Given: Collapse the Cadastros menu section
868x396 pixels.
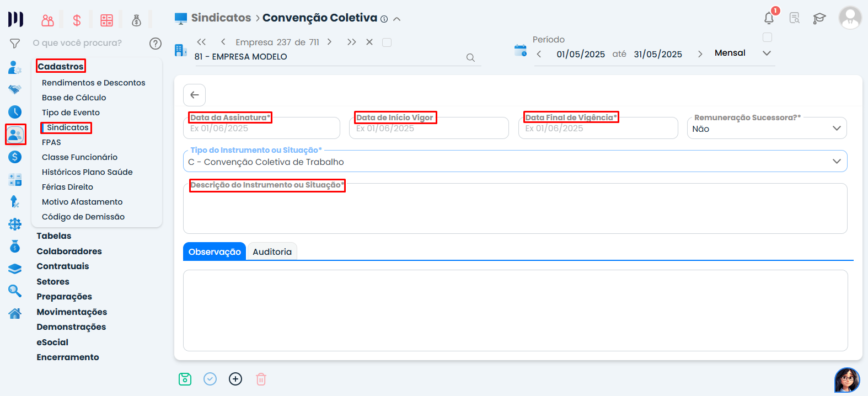Looking at the screenshot, I should point(61,67).
